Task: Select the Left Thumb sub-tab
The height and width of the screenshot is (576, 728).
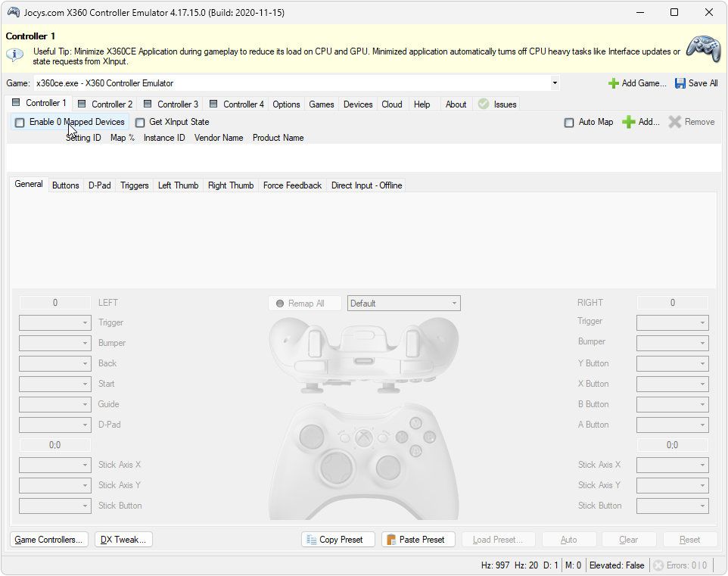Action: (178, 185)
